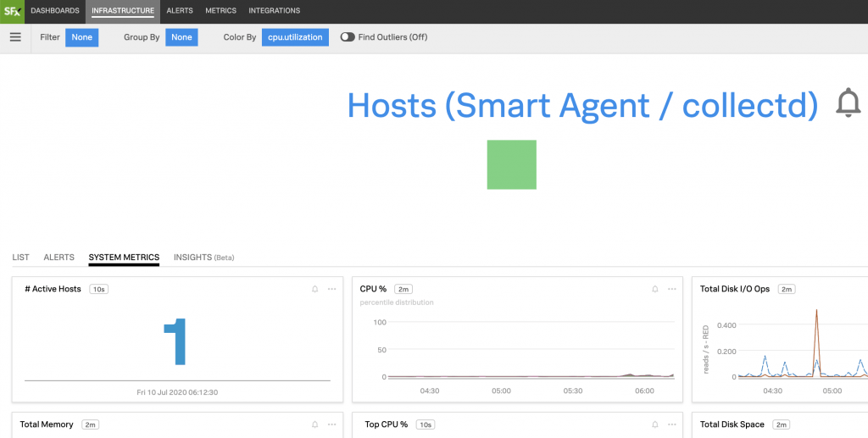Image resolution: width=868 pixels, height=438 pixels.
Task: Click 2m badge on Total Memory
Action: point(90,424)
